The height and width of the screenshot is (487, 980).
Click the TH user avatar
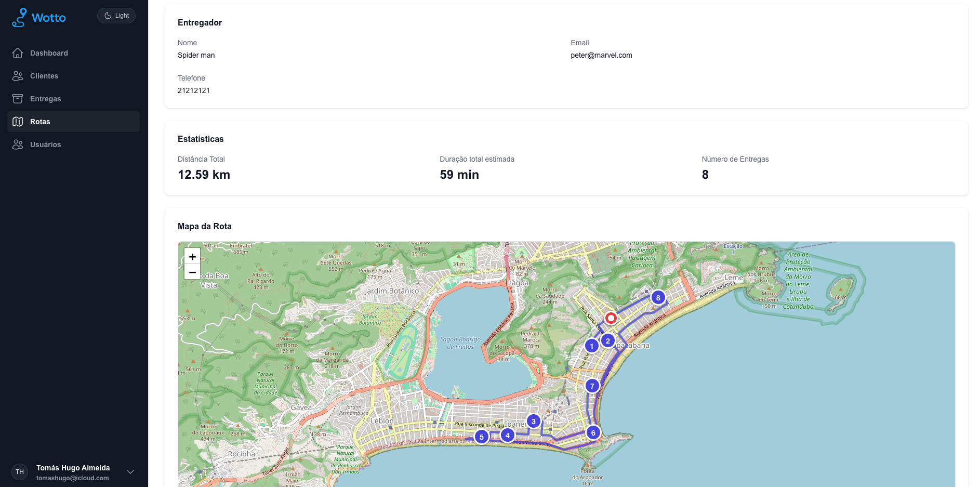point(20,472)
